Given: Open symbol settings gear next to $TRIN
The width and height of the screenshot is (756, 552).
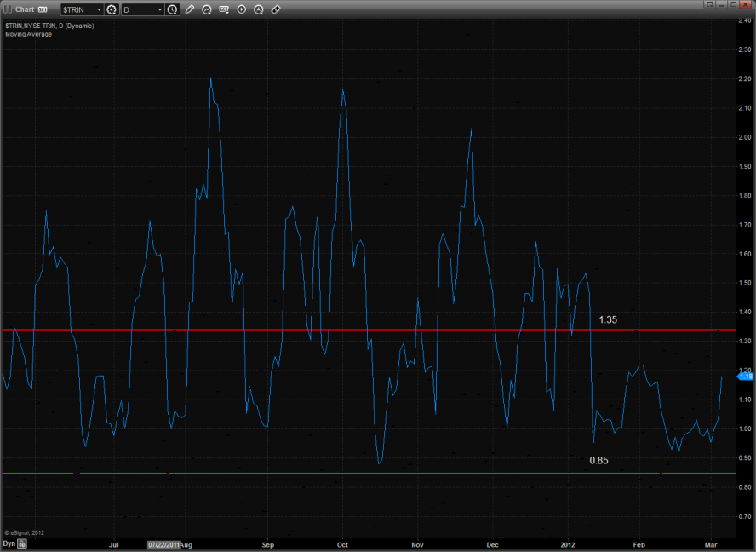Looking at the screenshot, I should tap(111, 9).
